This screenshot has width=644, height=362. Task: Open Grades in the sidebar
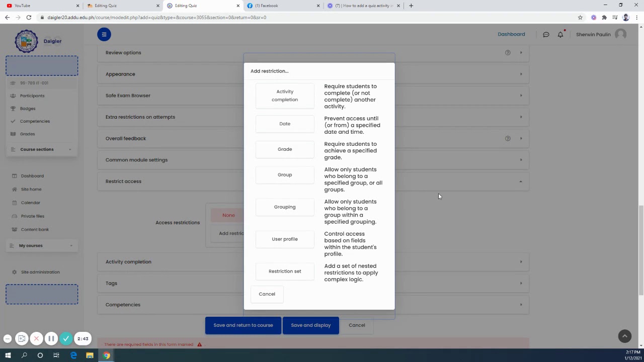27,134
